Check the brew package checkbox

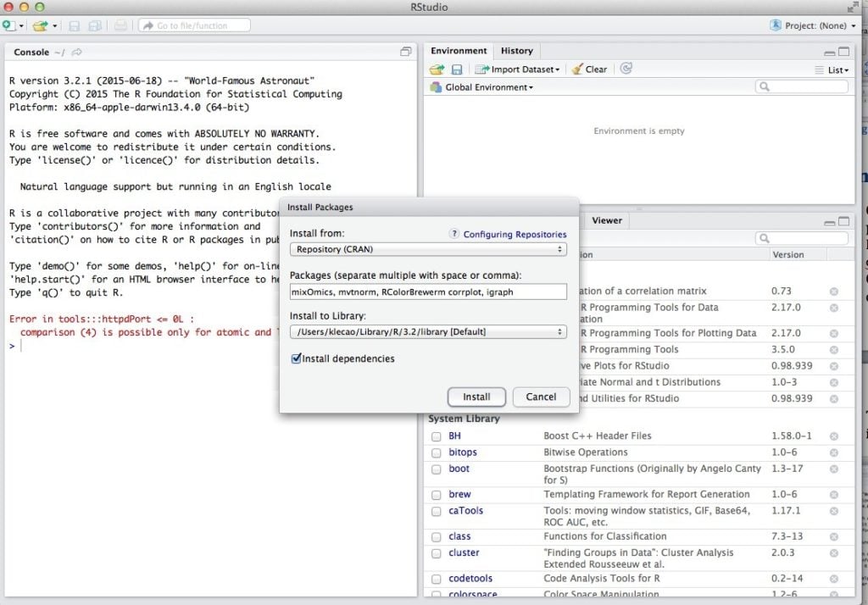click(x=437, y=495)
